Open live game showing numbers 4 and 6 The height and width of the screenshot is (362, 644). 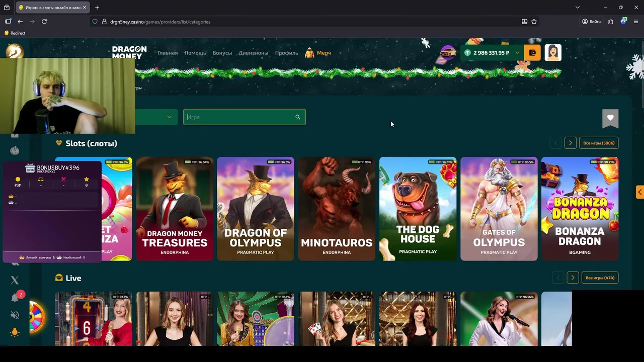[x=94, y=319]
